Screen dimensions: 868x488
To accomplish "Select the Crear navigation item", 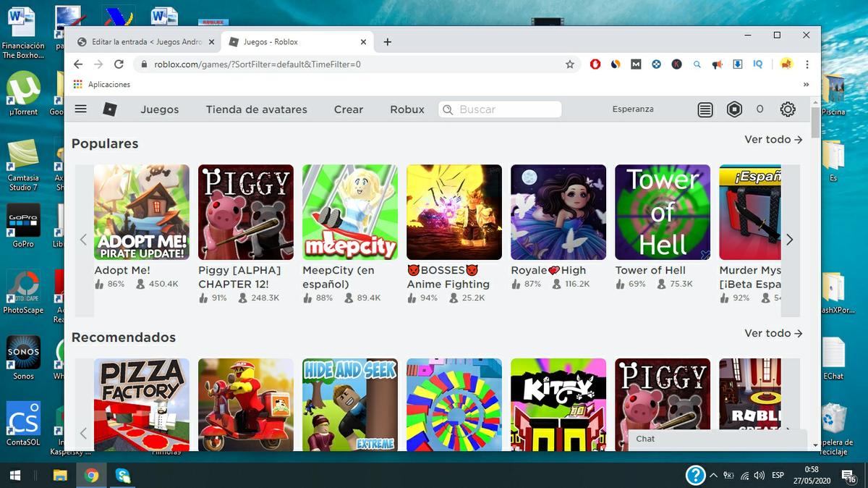I will [x=348, y=109].
